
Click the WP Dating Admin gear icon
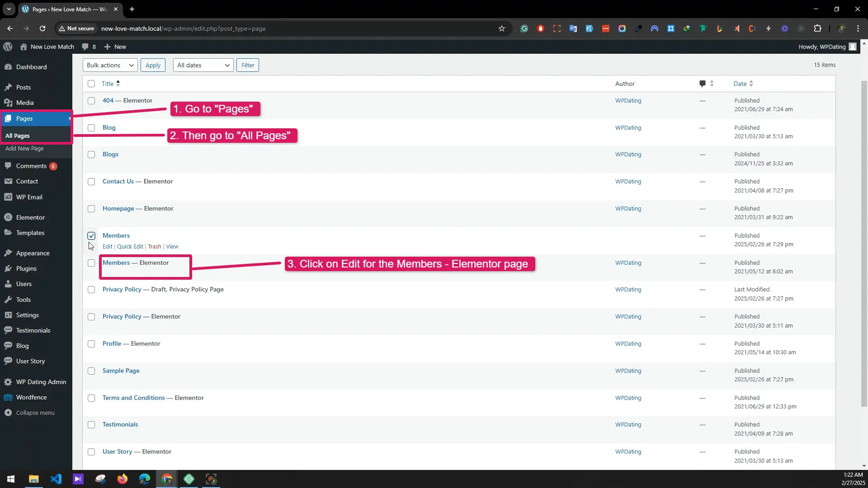8,382
